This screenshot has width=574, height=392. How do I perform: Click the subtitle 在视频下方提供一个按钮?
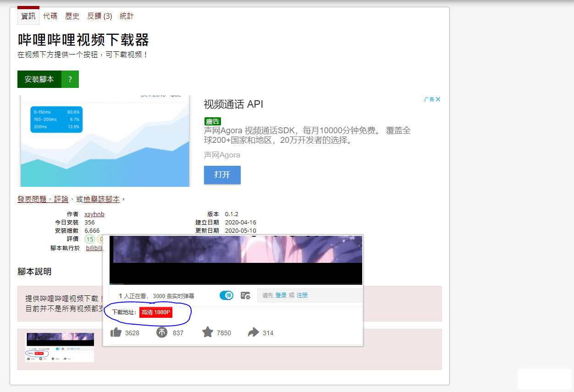click(x=83, y=54)
